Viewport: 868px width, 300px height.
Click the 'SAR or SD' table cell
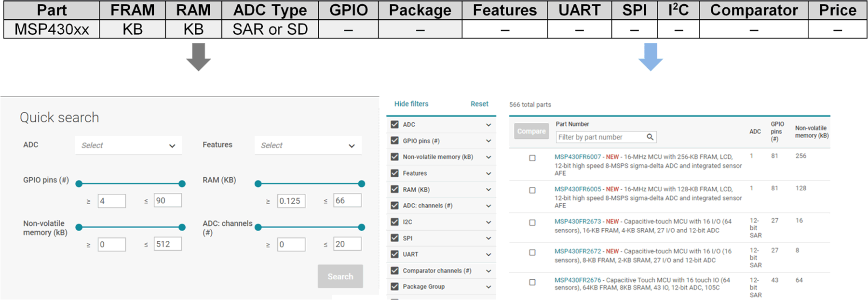tap(270, 29)
